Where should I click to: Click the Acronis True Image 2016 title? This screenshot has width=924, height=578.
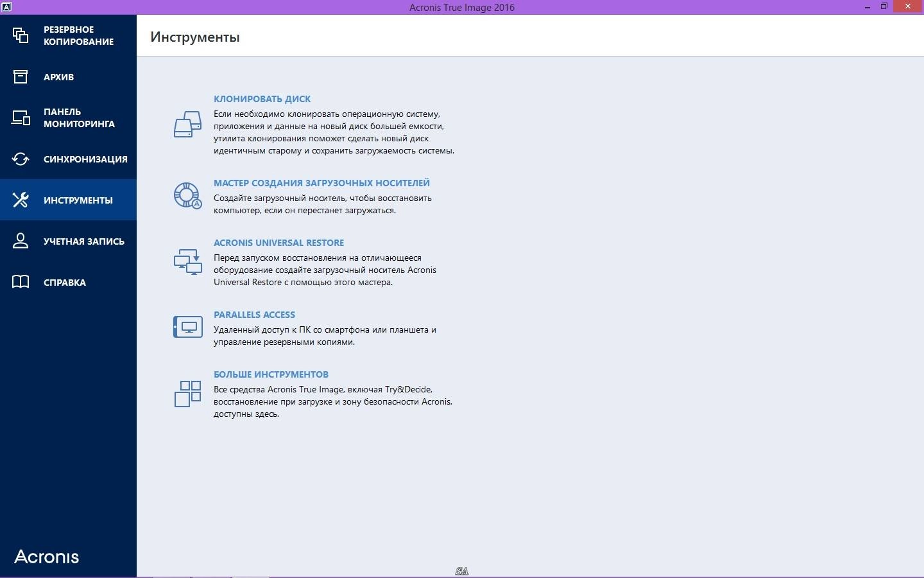tap(462, 8)
